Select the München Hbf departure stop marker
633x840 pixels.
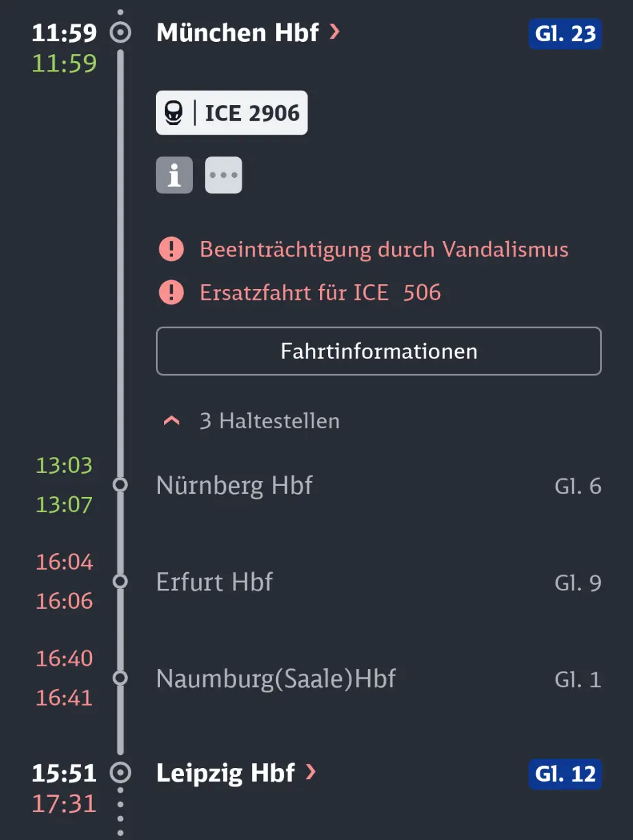pos(121,32)
